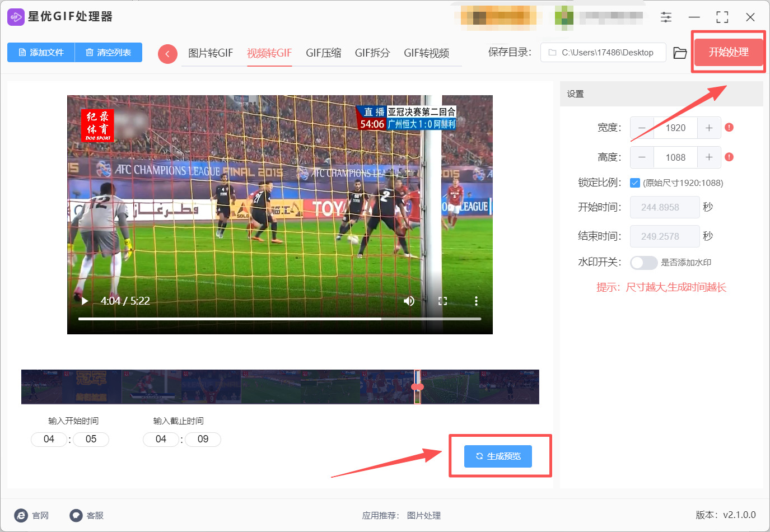This screenshot has height=532, width=770.
Task: Open the folder browse icon beside save path
Action: 680,53
